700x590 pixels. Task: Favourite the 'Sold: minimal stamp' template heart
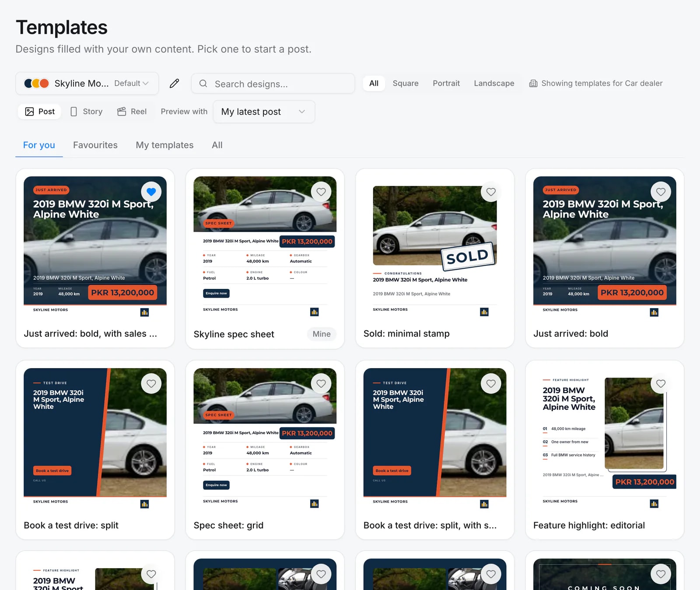tap(491, 192)
